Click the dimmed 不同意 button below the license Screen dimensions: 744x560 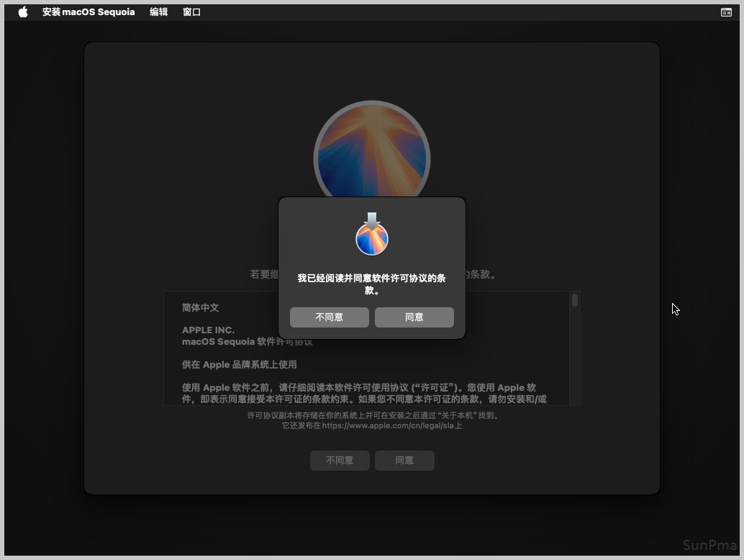coord(340,461)
